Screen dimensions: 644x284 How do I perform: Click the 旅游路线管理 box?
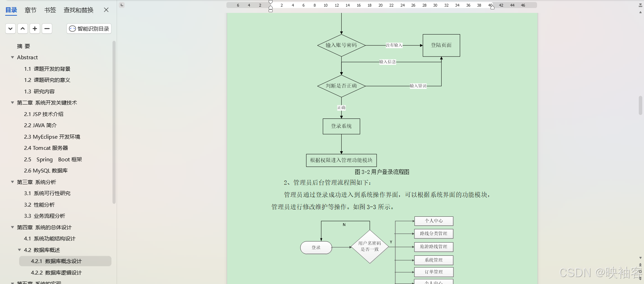tap(434, 247)
